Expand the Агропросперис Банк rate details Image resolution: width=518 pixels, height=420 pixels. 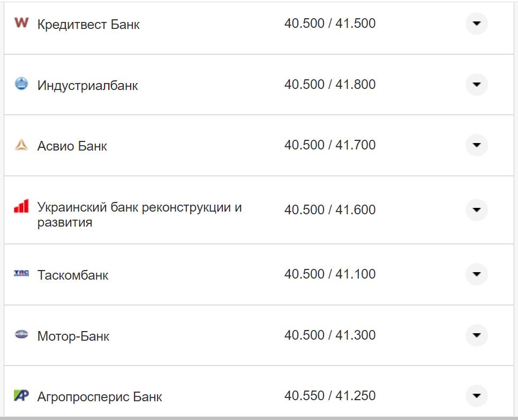(x=476, y=396)
